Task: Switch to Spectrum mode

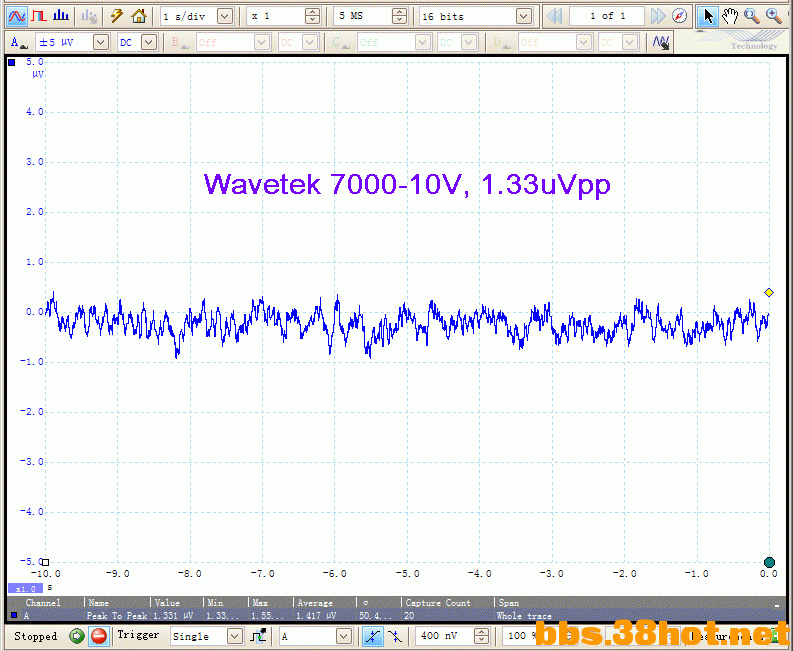Action: click(61, 16)
